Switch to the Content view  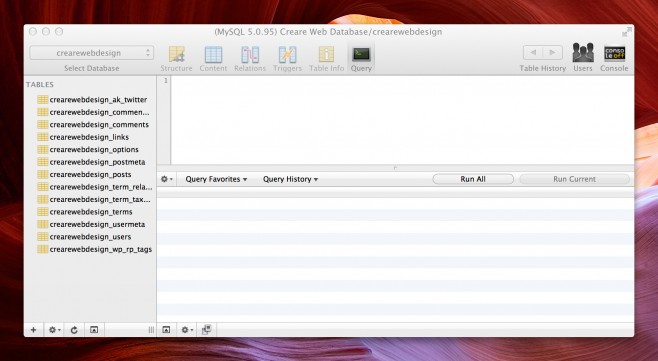pyautogui.click(x=213, y=55)
